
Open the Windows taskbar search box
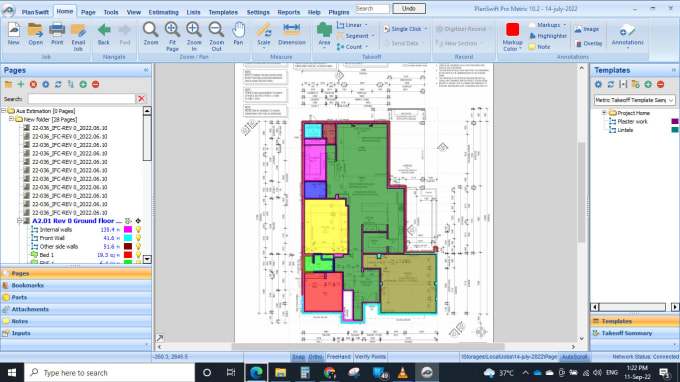click(109, 372)
